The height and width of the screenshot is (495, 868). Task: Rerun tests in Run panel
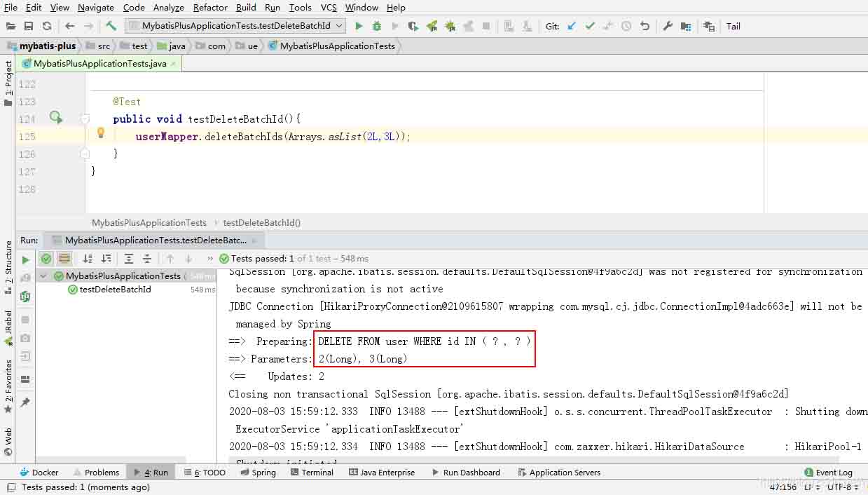[x=26, y=259]
